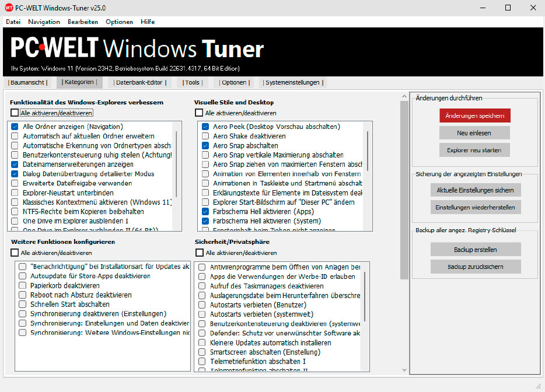Image resolution: width=545 pixels, height=392 pixels.
Task: Click the PC-WELT app icon in title bar
Action: (9, 8)
